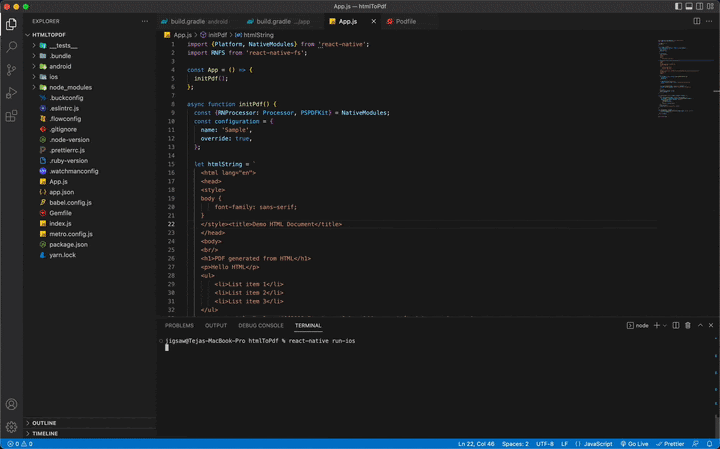Close the App.js editor tab

374,21
